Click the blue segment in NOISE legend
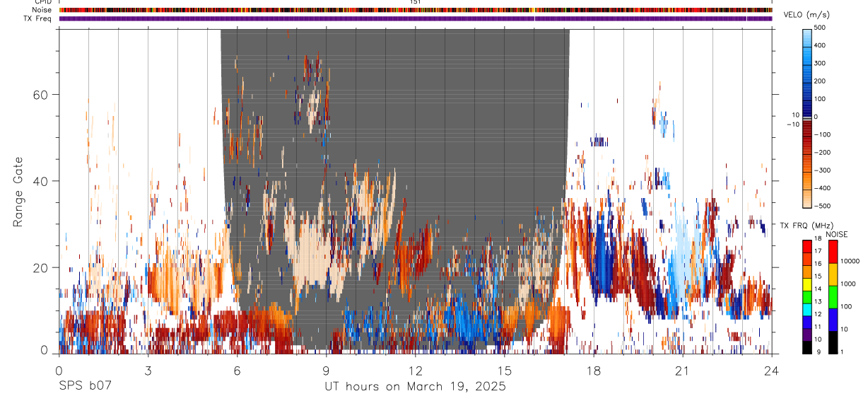The image size is (868, 401). click(833, 319)
